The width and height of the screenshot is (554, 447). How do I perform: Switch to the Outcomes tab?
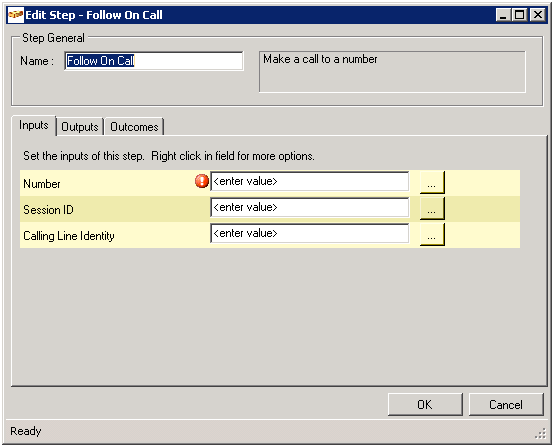(134, 127)
